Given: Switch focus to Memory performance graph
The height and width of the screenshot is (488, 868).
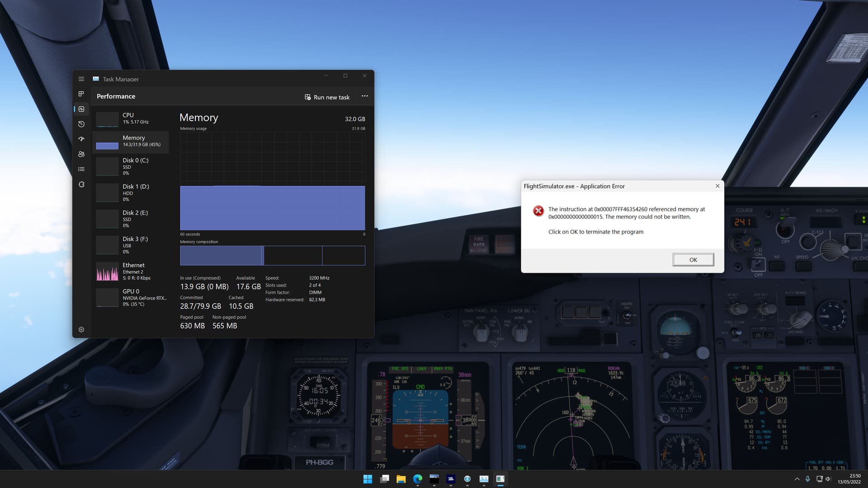Looking at the screenshot, I should click(x=131, y=142).
